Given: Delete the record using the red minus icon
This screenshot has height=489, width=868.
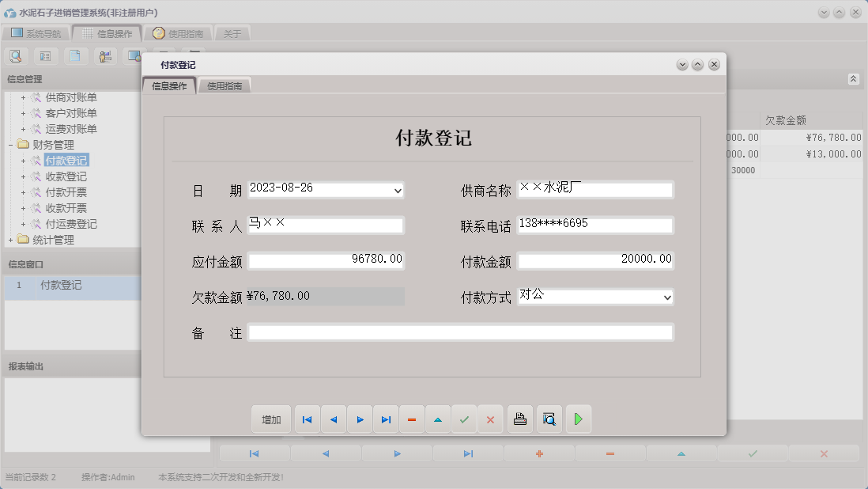Looking at the screenshot, I should 412,419.
